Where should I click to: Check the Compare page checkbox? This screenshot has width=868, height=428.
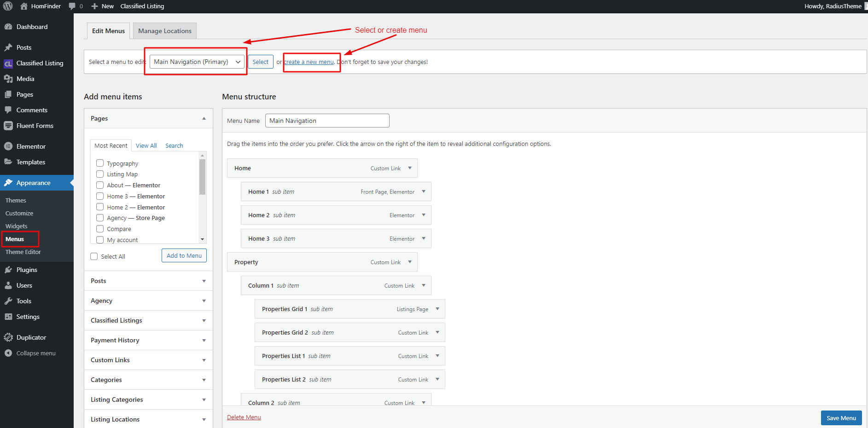(x=100, y=229)
